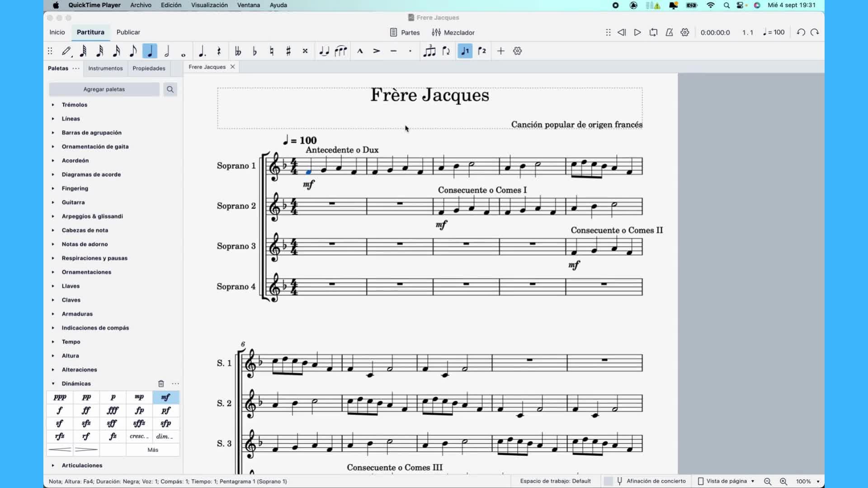Select the accent marcato icon
868x488 pixels.
pyautogui.click(x=360, y=51)
